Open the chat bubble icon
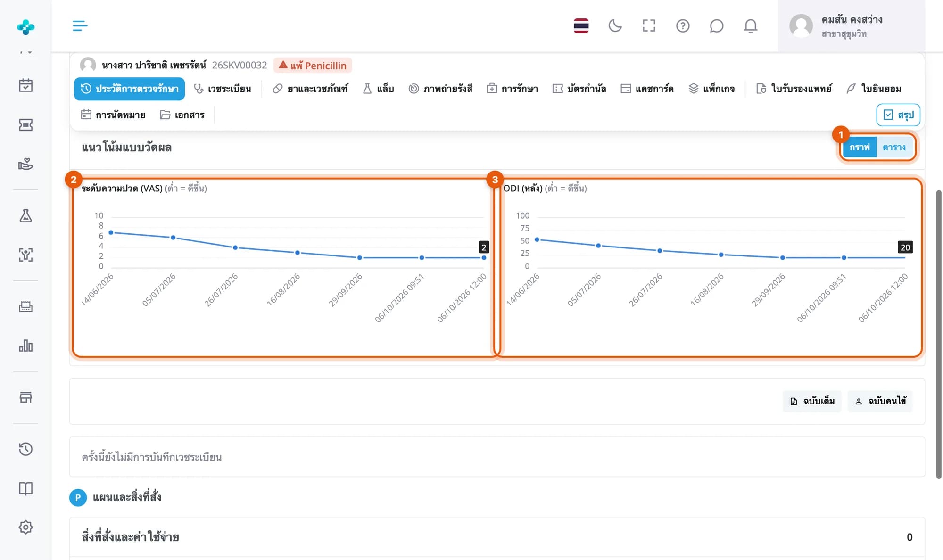Viewport: 943px width, 560px height. coord(717,25)
